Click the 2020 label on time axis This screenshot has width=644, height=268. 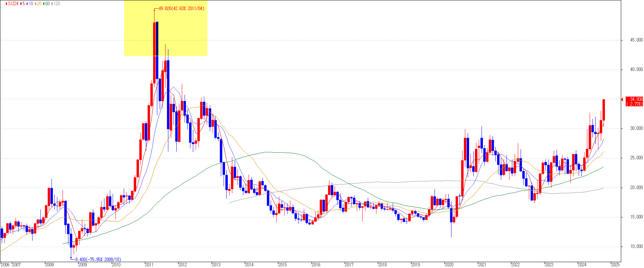point(449,265)
